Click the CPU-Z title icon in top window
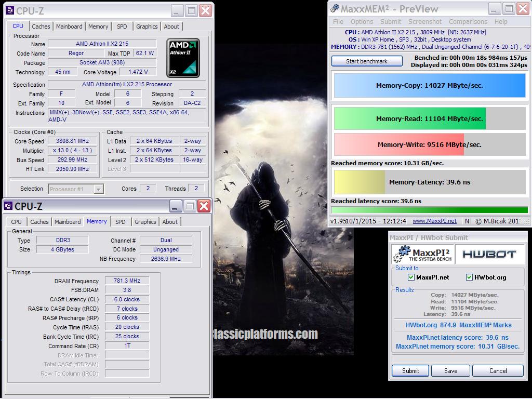 (x=10, y=10)
